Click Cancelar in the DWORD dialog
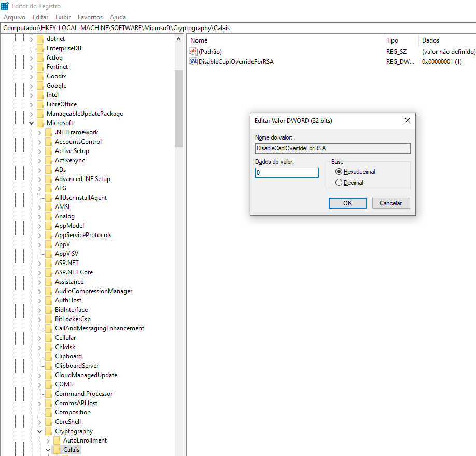The width and height of the screenshot is (476, 456). pyautogui.click(x=390, y=203)
